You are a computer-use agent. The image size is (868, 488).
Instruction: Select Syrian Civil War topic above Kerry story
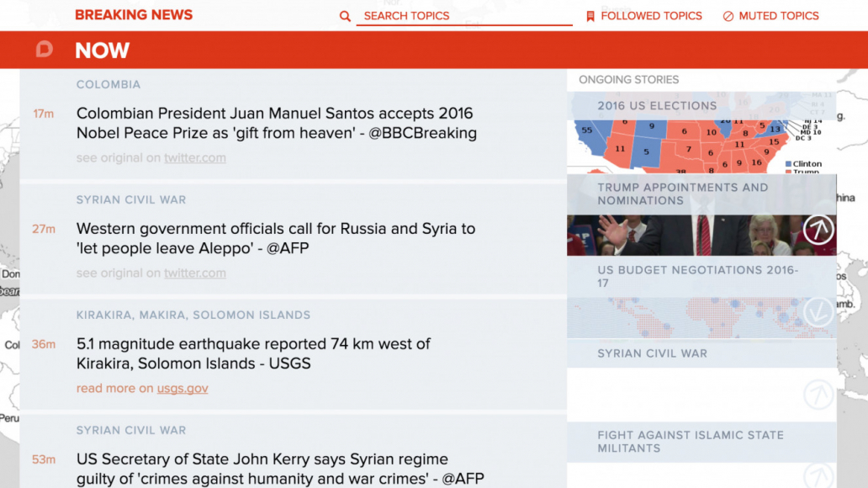[131, 431]
